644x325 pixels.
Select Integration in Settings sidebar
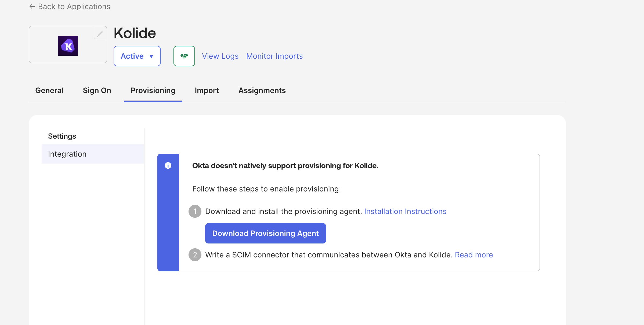click(93, 154)
